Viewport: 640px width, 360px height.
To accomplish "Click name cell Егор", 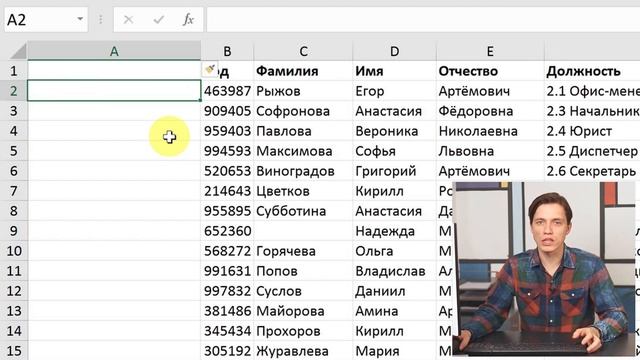I will (x=395, y=91).
